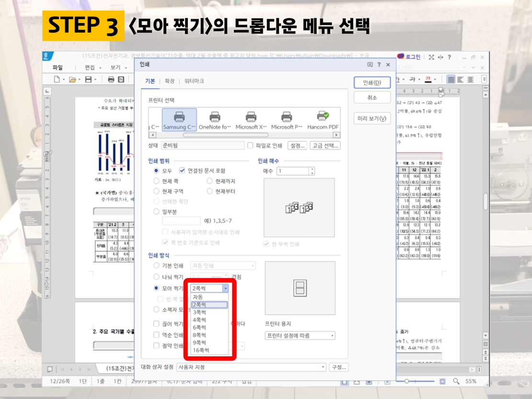Viewport: 532px width, 399px height.
Task: Click the underlined red 가 font color icon
Action: point(428,80)
